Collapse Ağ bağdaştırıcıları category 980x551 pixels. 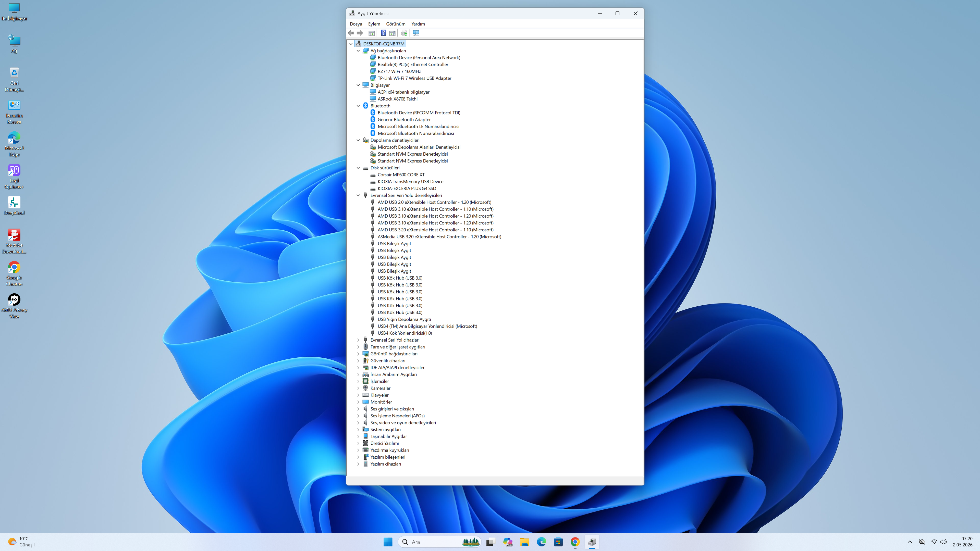358,51
